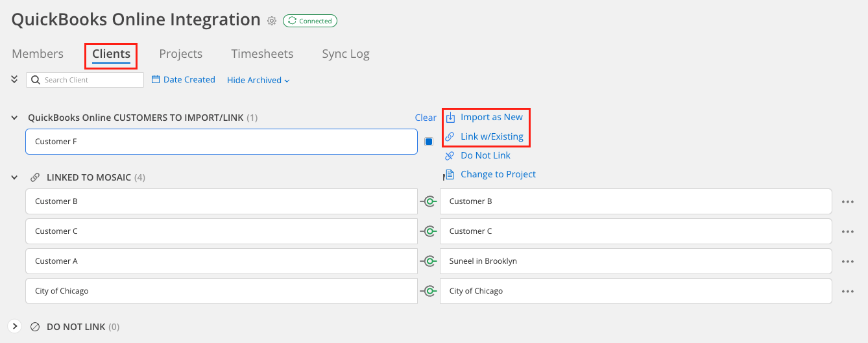Click the Change to Project document icon
The height and width of the screenshot is (343, 868).
click(x=449, y=174)
